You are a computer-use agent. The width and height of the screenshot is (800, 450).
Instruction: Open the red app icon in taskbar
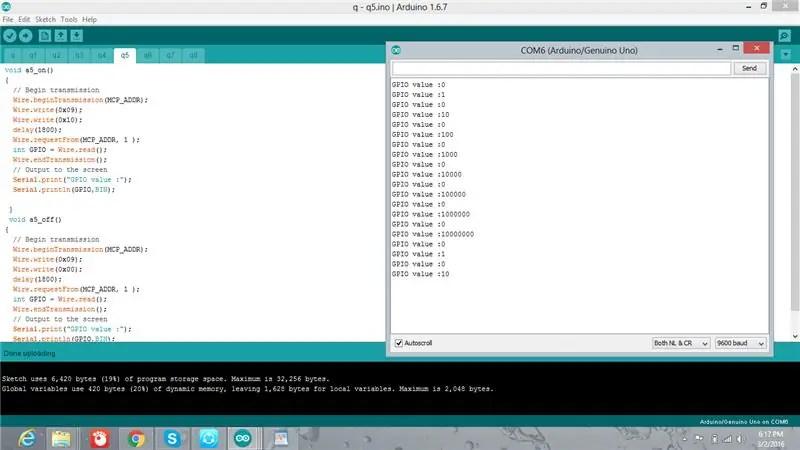(x=99, y=439)
